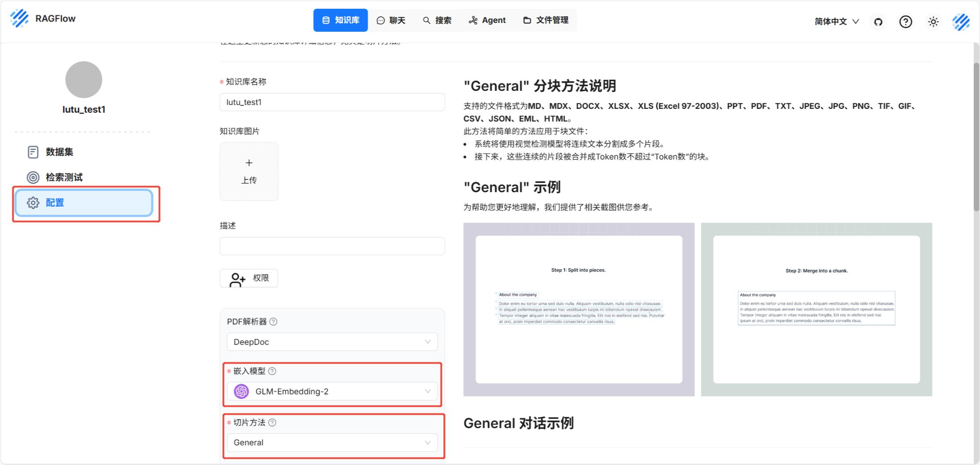Image resolution: width=980 pixels, height=465 pixels.
Task: Click the 嵌入模型 help tooltip icon
Action: pos(273,371)
